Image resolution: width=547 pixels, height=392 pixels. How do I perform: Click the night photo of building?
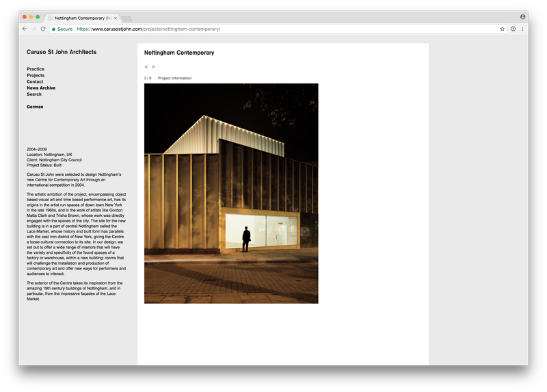(231, 194)
